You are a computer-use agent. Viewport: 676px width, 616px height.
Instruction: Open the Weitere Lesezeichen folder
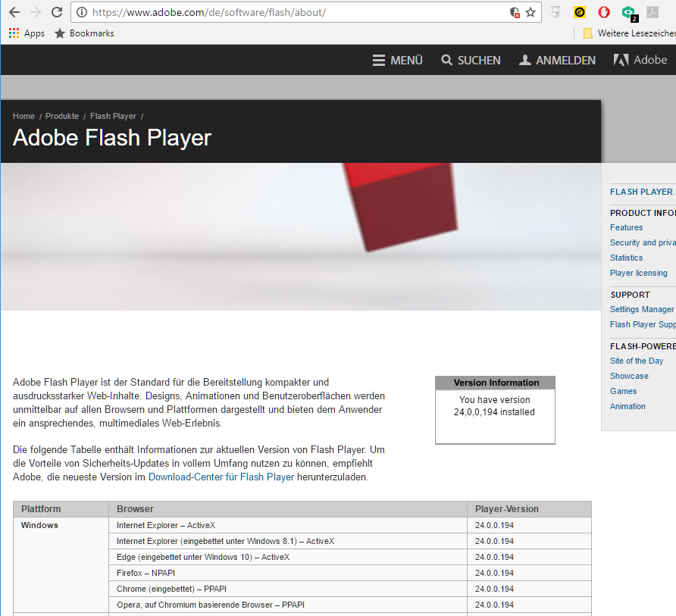click(629, 33)
